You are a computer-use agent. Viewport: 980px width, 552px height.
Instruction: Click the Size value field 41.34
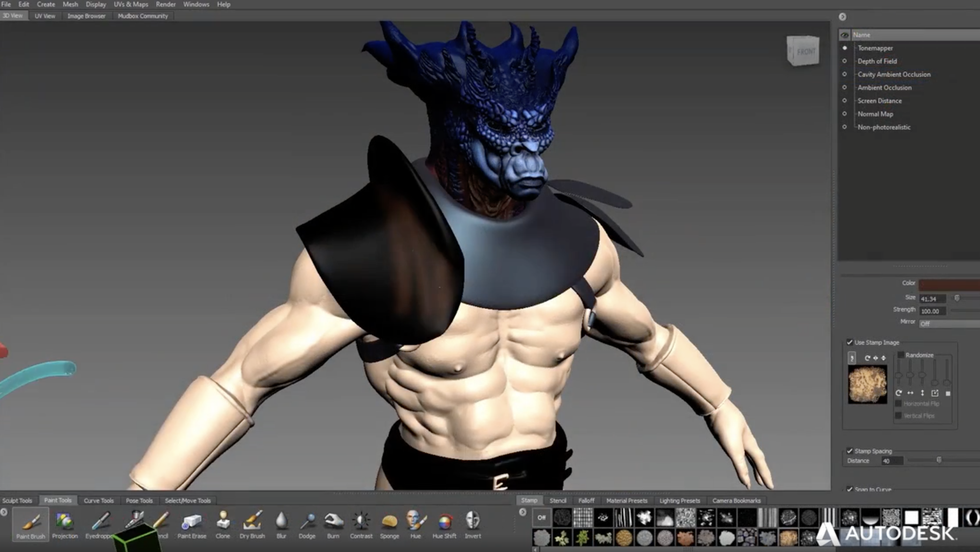pyautogui.click(x=933, y=299)
